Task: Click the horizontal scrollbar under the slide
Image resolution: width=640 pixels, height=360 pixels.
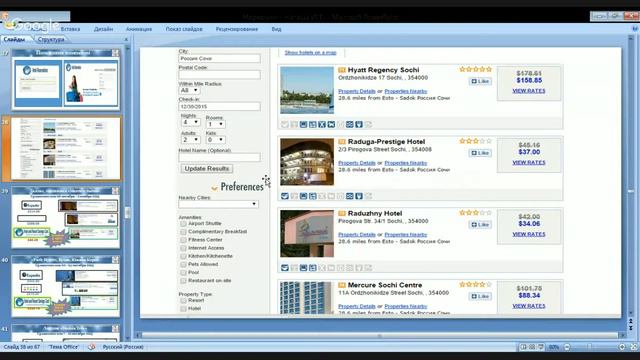Action: [380, 336]
